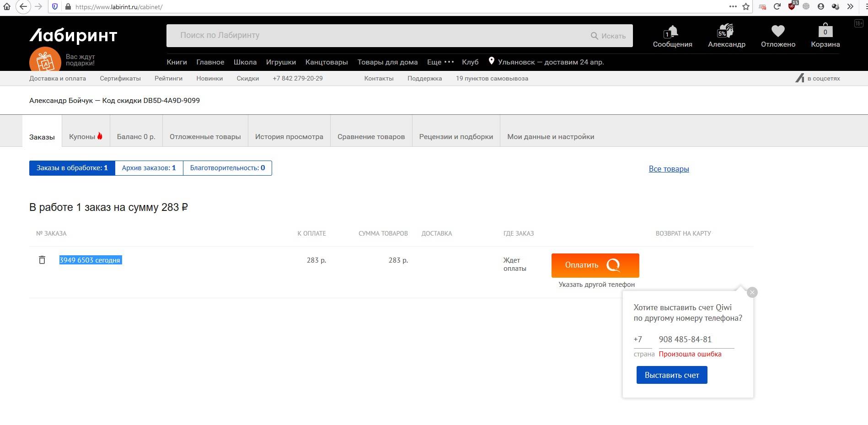Click Искать search button
The height and width of the screenshot is (425, 868).
pyautogui.click(x=608, y=36)
